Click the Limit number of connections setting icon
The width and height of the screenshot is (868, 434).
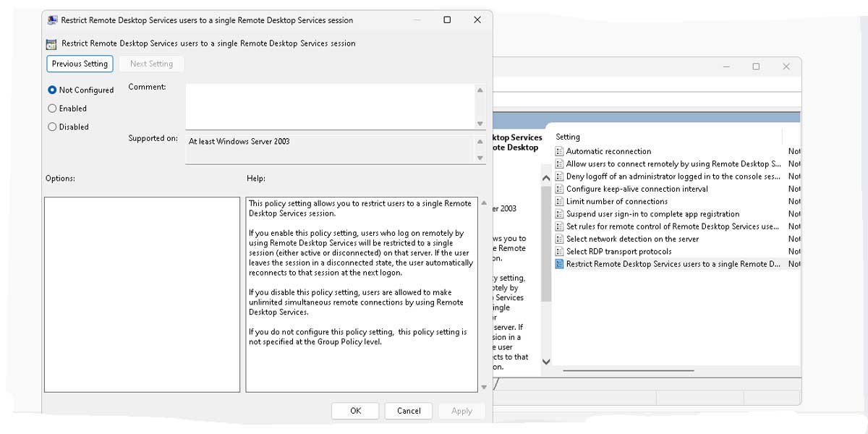pyautogui.click(x=560, y=201)
